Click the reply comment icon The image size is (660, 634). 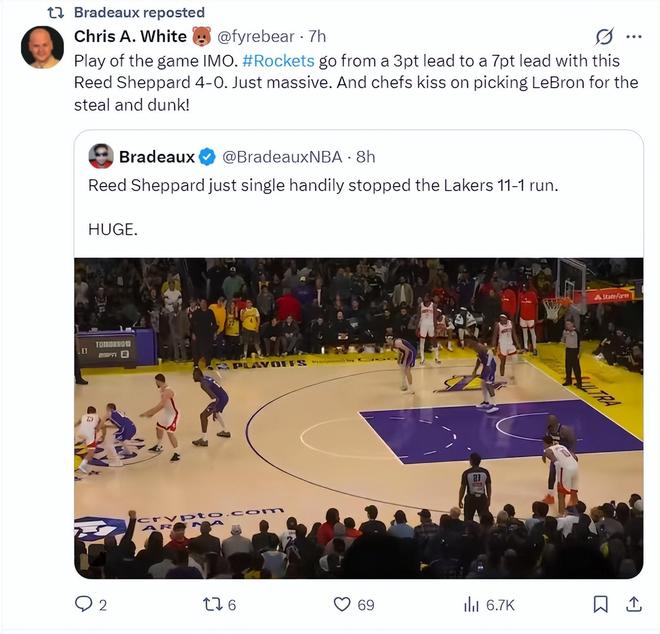[x=84, y=604]
